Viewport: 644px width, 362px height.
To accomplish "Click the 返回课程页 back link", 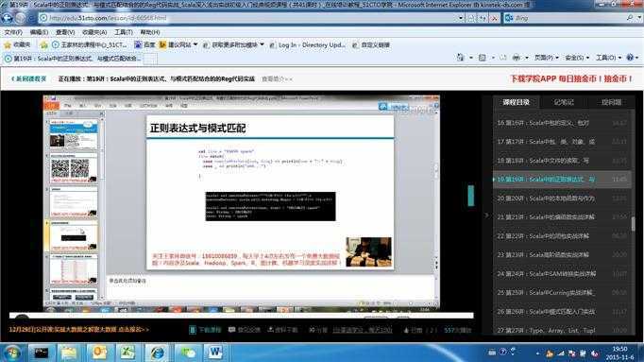I will coord(28,78).
